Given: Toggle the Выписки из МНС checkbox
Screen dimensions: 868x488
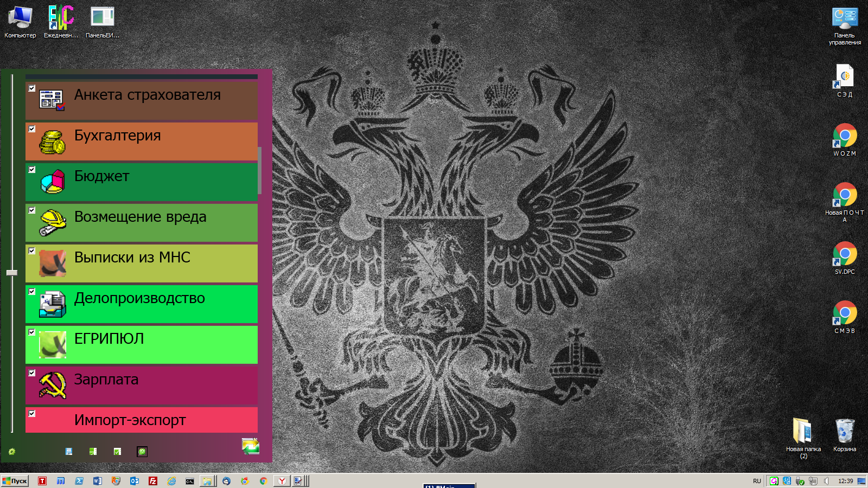Looking at the screenshot, I should click(x=32, y=251).
